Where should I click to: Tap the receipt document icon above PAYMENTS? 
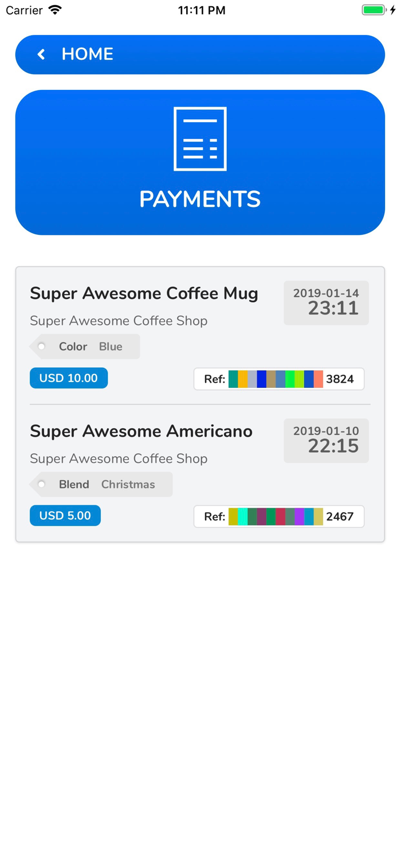[x=200, y=139]
